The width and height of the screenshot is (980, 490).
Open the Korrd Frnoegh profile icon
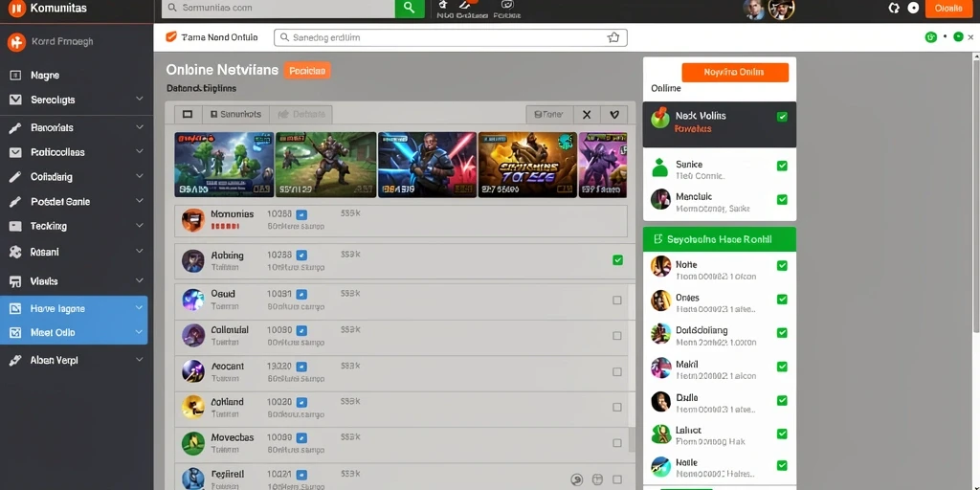(16, 42)
